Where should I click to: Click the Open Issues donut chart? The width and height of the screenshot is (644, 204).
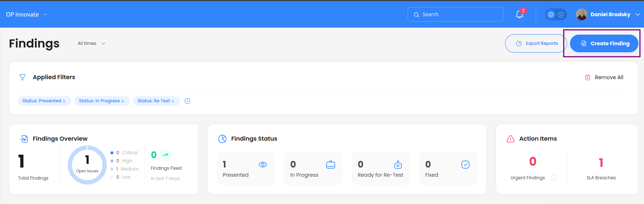(87, 165)
